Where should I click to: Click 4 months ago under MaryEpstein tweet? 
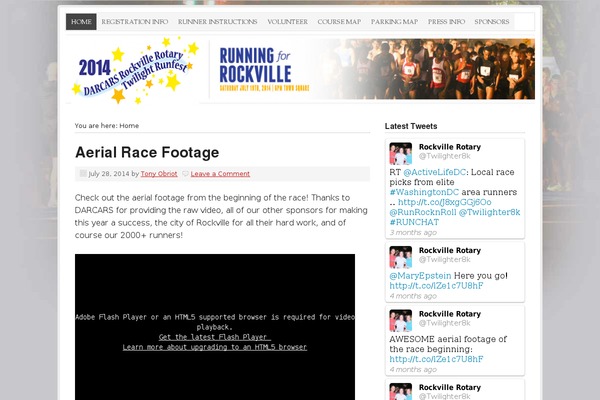pyautogui.click(x=413, y=296)
